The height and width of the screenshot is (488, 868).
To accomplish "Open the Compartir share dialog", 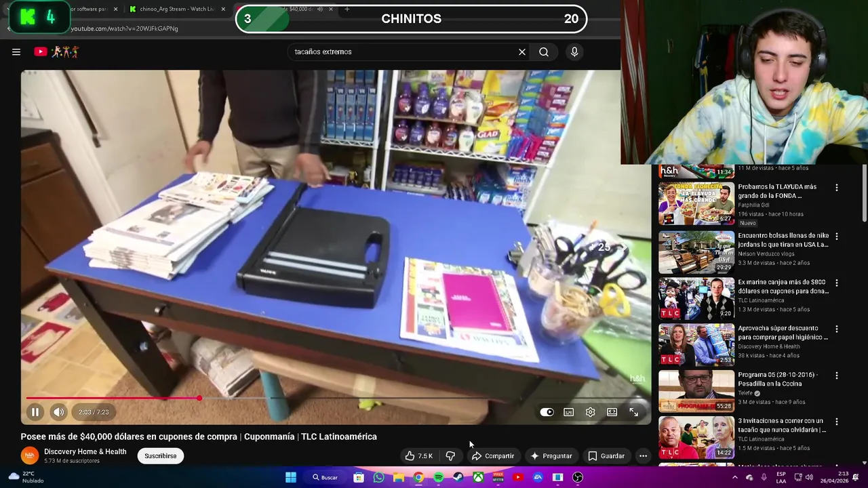I will pyautogui.click(x=493, y=456).
